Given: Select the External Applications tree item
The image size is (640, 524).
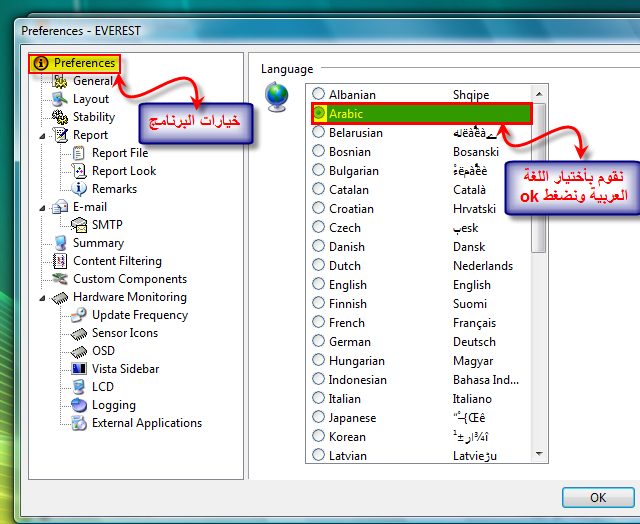Looking at the screenshot, I should tap(147, 423).
